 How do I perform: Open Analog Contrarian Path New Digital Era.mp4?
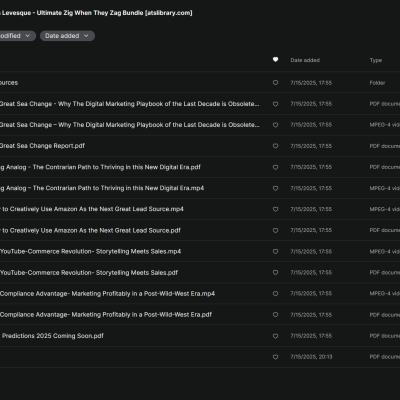coord(102,188)
